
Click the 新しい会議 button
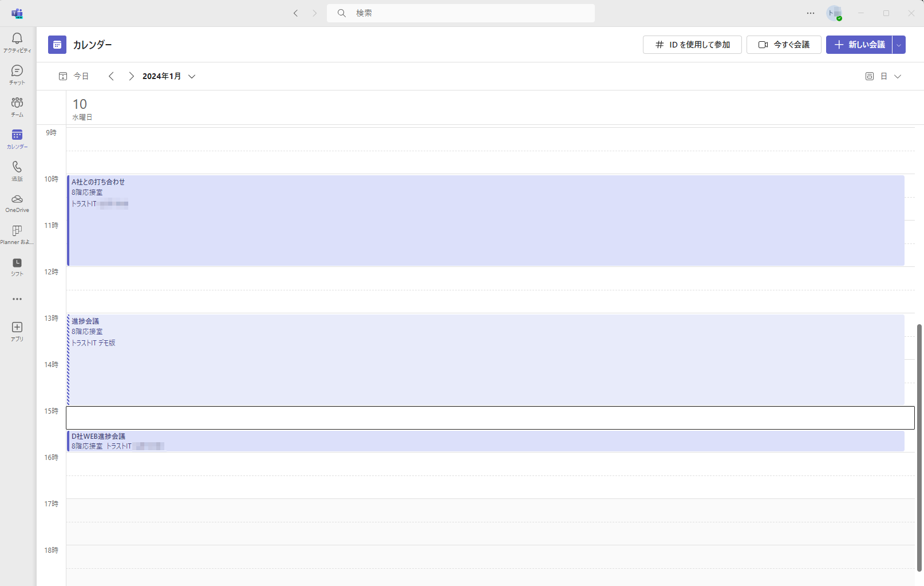[x=859, y=45]
